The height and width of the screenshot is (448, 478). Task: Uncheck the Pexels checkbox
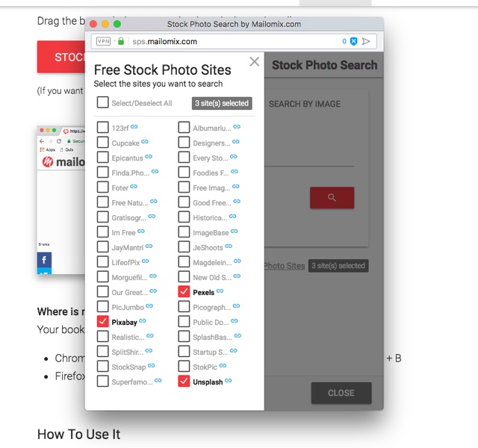184,291
